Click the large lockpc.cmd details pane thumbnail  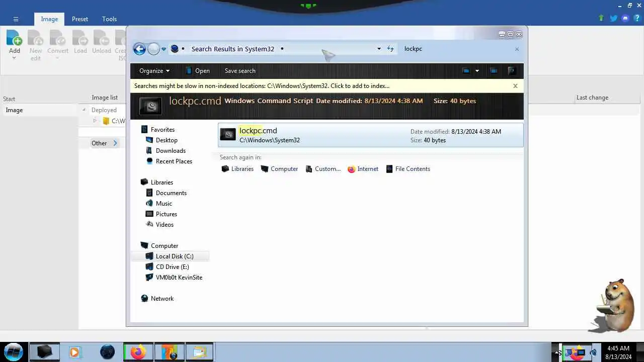[150, 106]
